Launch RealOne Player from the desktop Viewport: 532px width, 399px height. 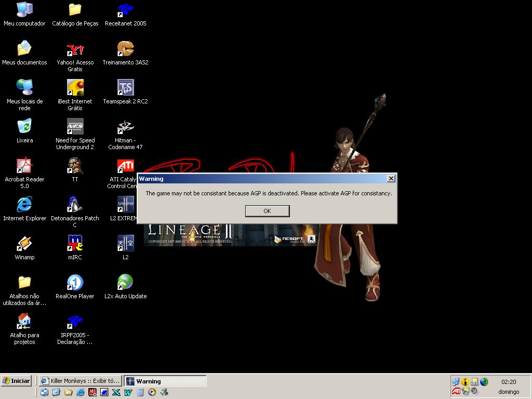point(75,283)
